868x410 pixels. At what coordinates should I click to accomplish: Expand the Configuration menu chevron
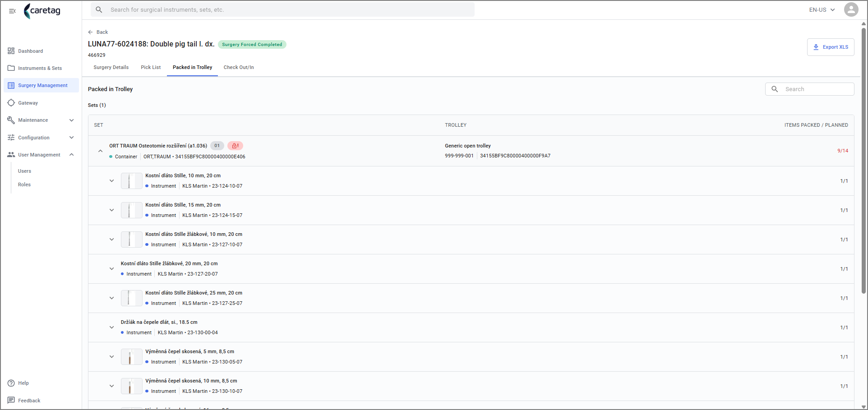[x=71, y=138]
